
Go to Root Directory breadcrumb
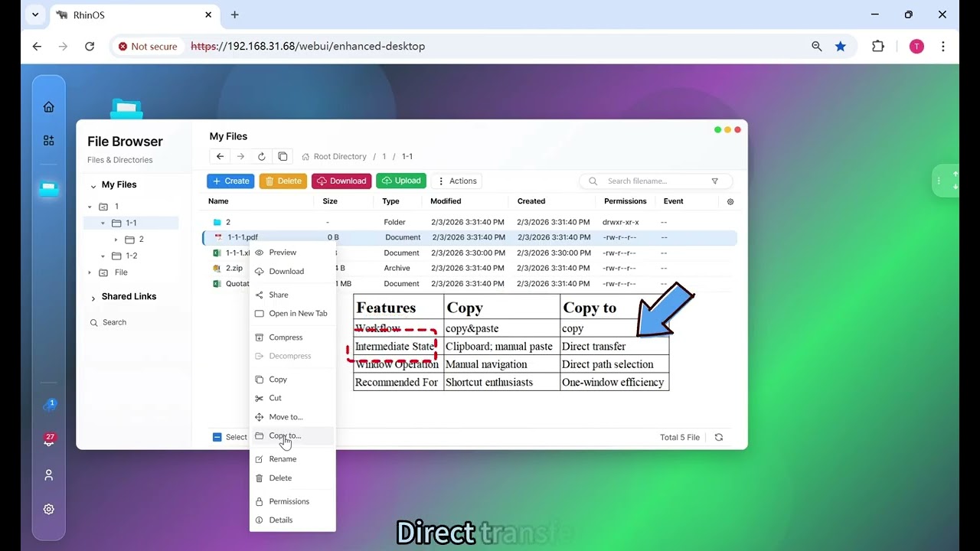click(x=335, y=157)
